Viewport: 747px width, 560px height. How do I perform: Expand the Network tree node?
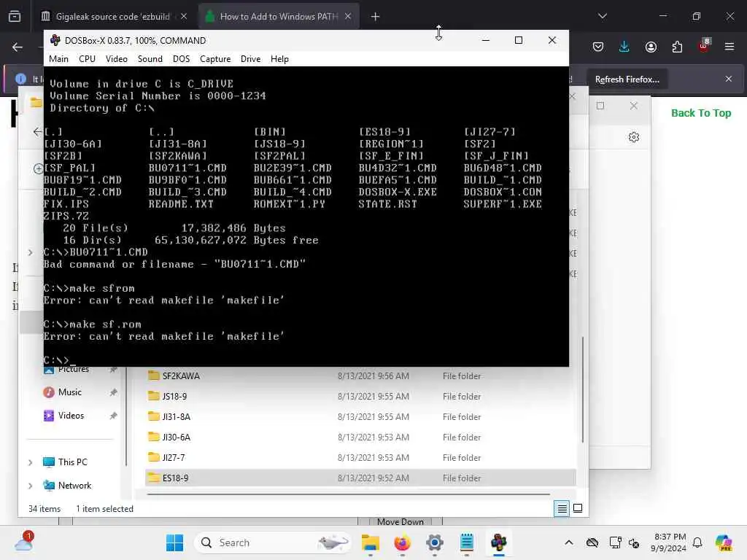pyautogui.click(x=31, y=486)
